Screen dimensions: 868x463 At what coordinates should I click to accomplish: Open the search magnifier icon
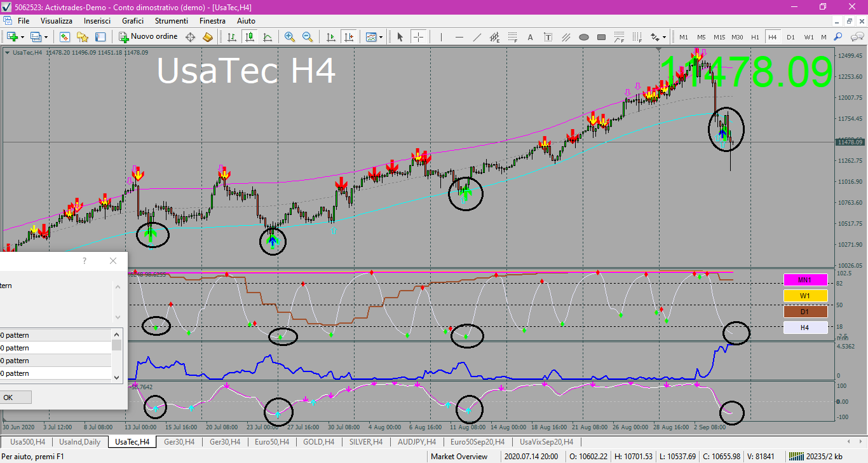point(838,37)
